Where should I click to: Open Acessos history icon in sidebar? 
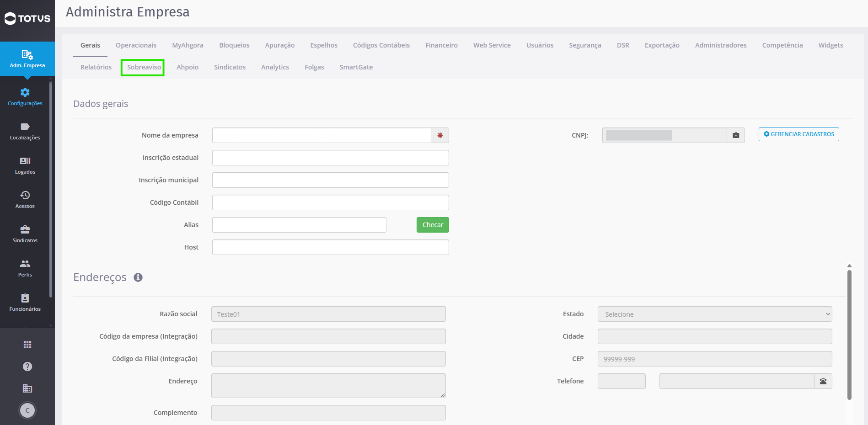pyautogui.click(x=25, y=195)
